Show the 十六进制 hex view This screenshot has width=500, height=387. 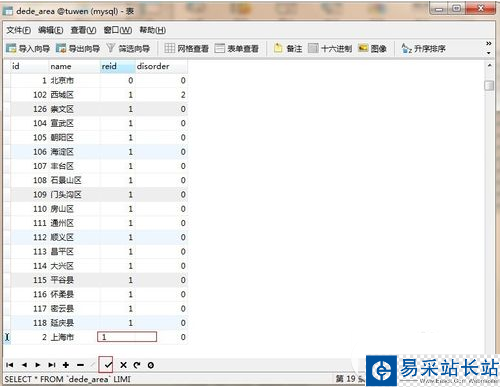pyautogui.click(x=330, y=49)
